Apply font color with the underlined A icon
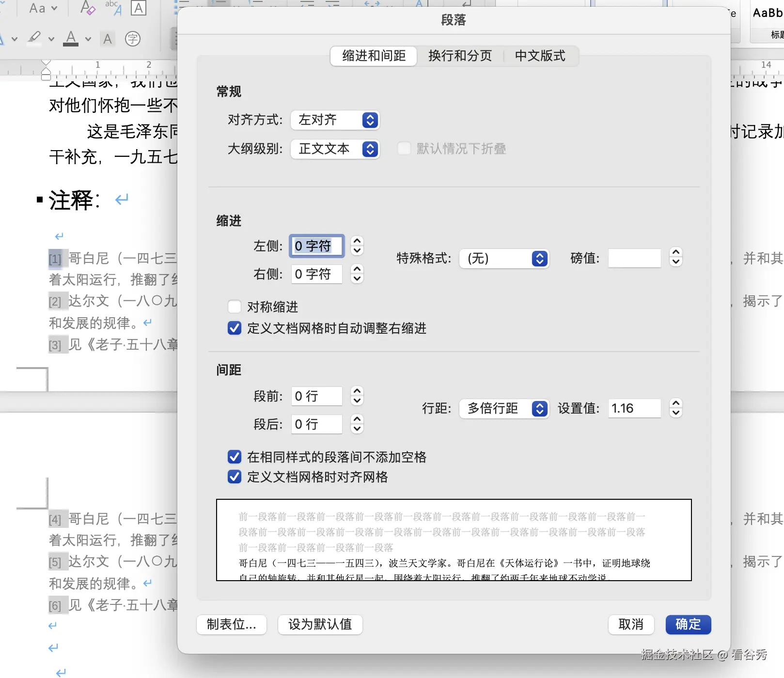 pyautogui.click(x=72, y=39)
